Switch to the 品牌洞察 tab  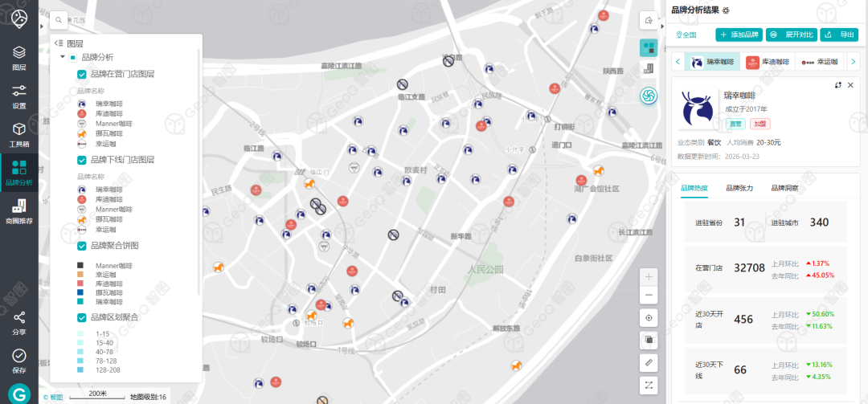[784, 188]
